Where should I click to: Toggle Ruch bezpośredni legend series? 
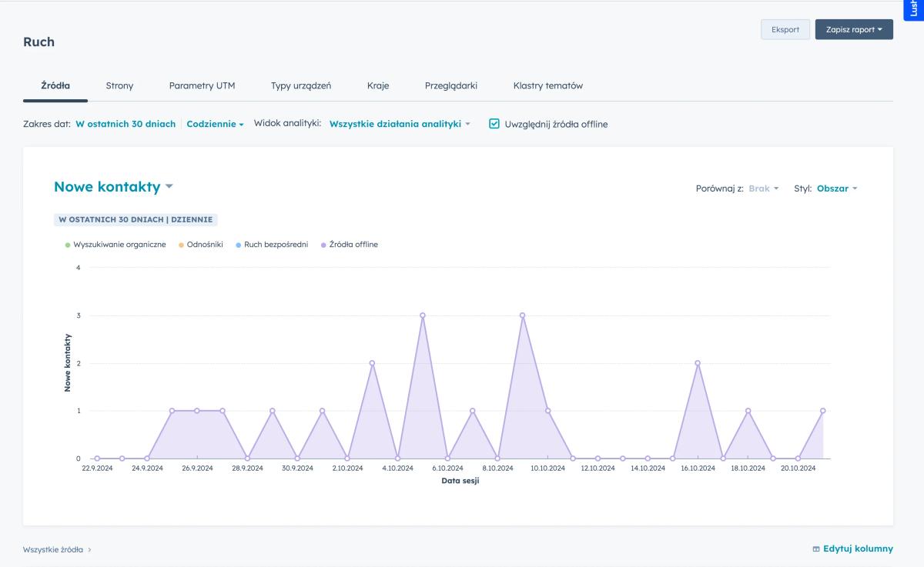272,245
